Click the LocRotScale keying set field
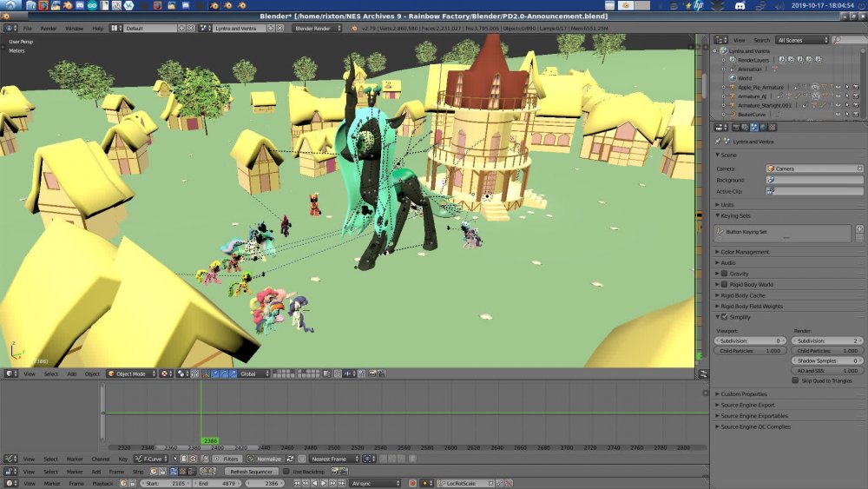This screenshot has height=489, width=868. click(x=465, y=484)
